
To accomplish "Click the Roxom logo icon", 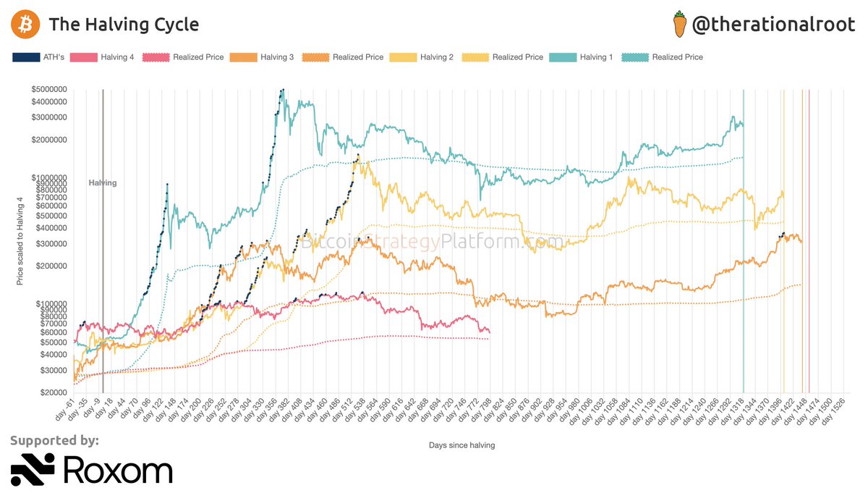I will coord(33,469).
